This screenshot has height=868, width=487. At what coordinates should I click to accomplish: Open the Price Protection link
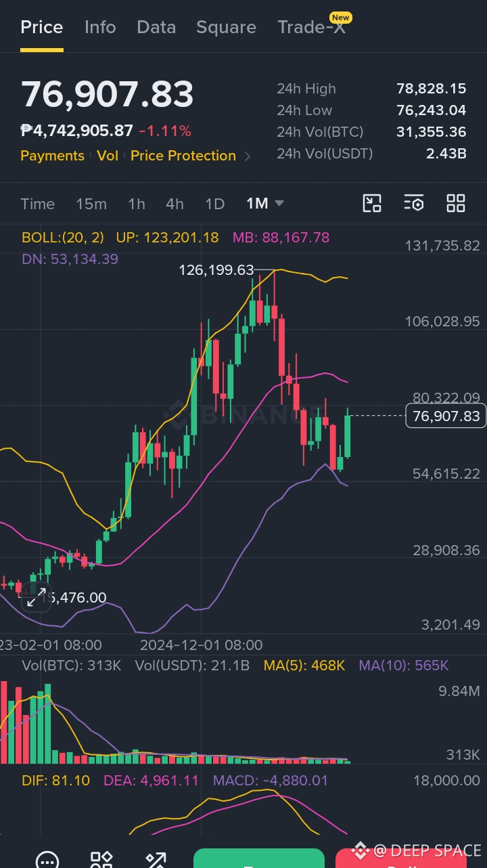click(x=183, y=156)
